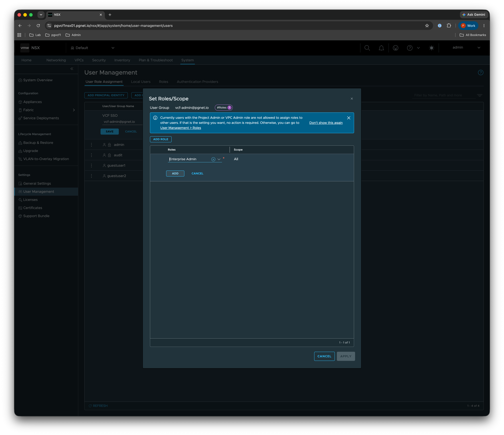Screen dimensions: 504x435
Task: Click the dialog's CANCEL button beside APPLY
Action: tap(324, 356)
